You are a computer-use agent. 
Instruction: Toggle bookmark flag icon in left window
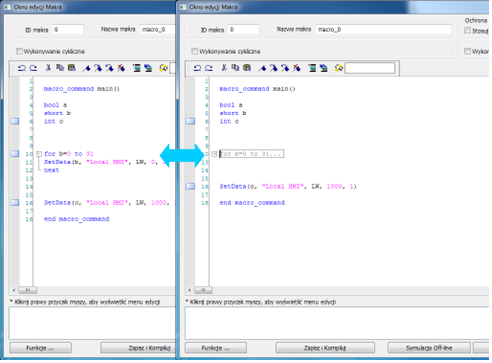(x=87, y=68)
